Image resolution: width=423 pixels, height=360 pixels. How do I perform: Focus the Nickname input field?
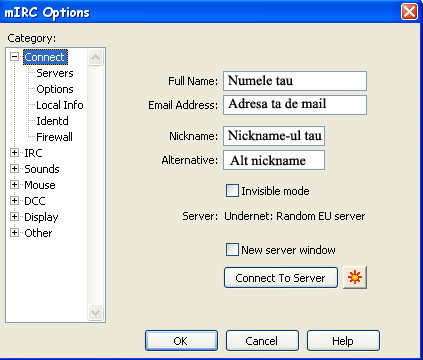point(274,136)
